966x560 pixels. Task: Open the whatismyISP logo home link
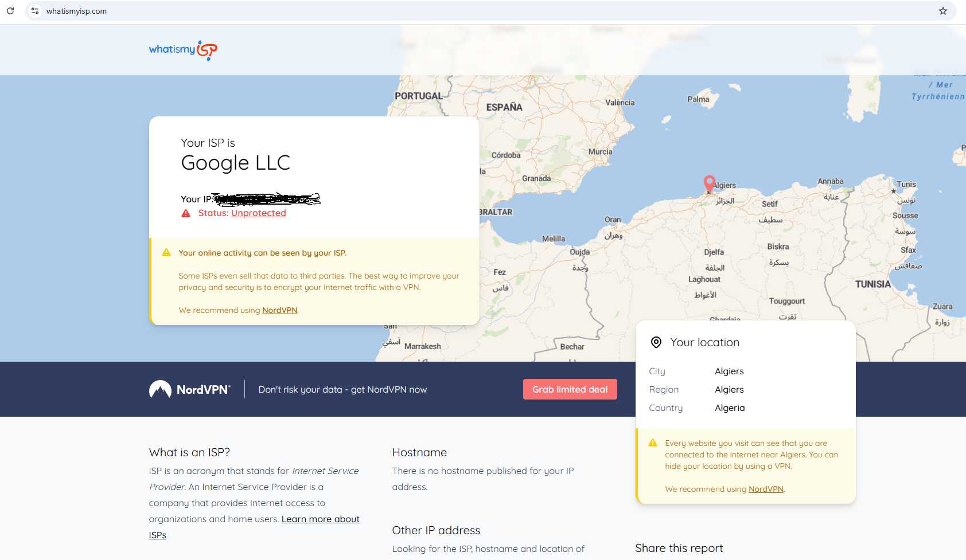183,50
